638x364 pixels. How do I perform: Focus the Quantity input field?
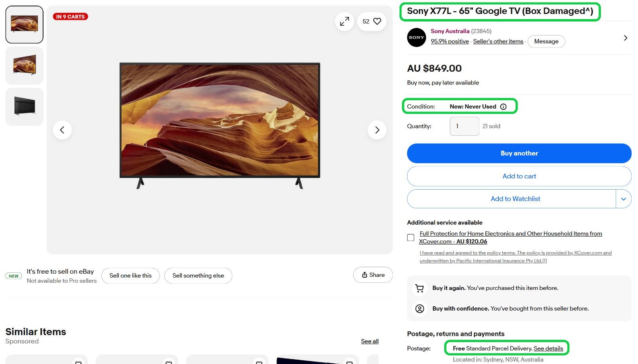coord(465,126)
